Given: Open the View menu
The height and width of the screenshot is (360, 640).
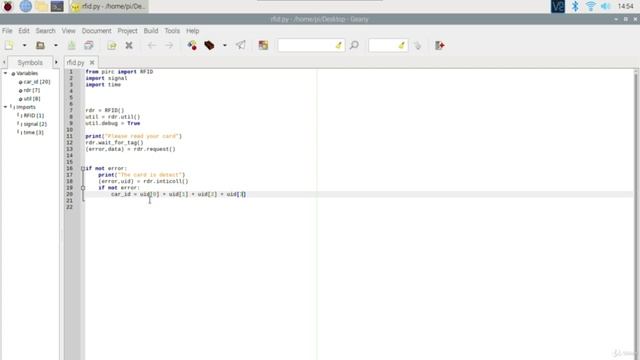Looking at the screenshot, I should 69,31.
